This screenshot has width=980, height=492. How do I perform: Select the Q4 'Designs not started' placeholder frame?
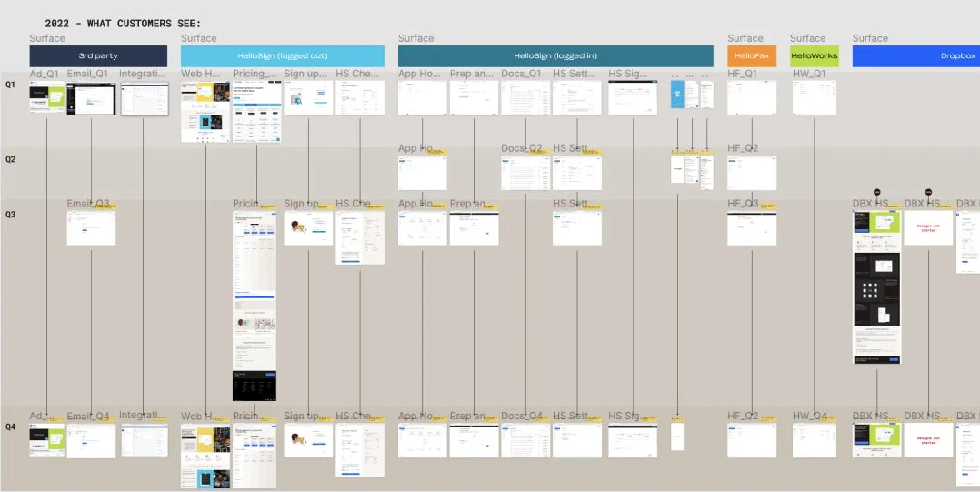pyautogui.click(x=928, y=441)
